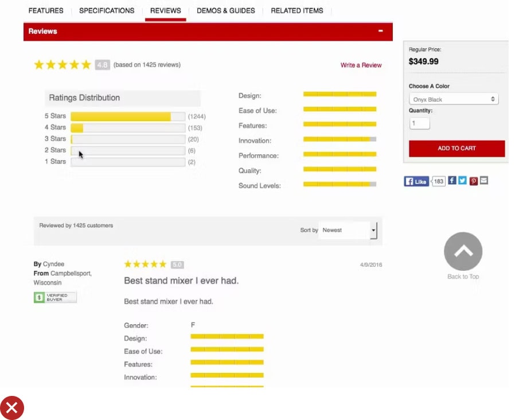
Task: Click the Add to Cart button
Action: click(456, 148)
